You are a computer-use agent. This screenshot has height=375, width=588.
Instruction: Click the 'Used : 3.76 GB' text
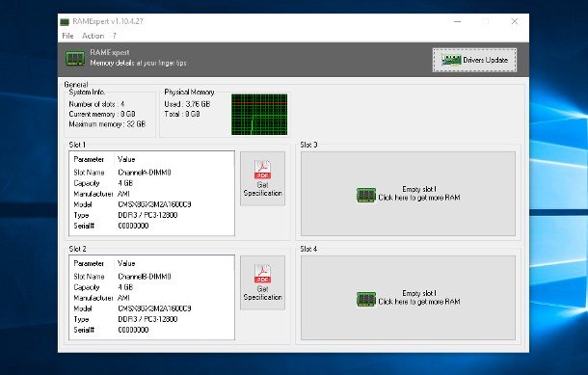point(187,104)
